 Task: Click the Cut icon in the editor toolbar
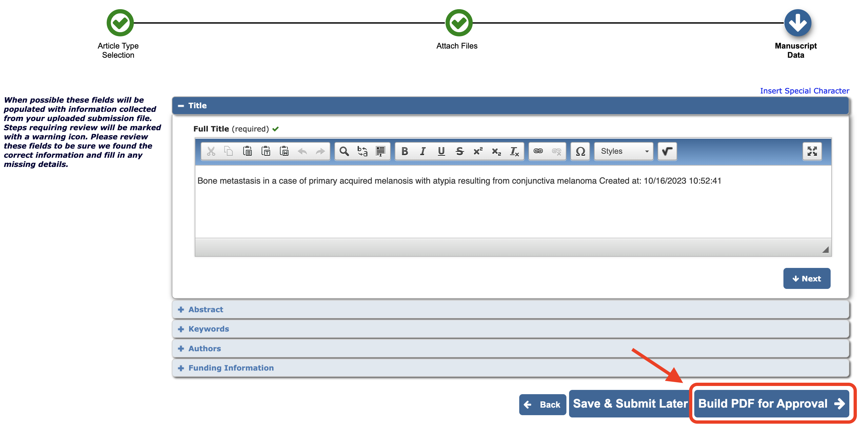(211, 151)
